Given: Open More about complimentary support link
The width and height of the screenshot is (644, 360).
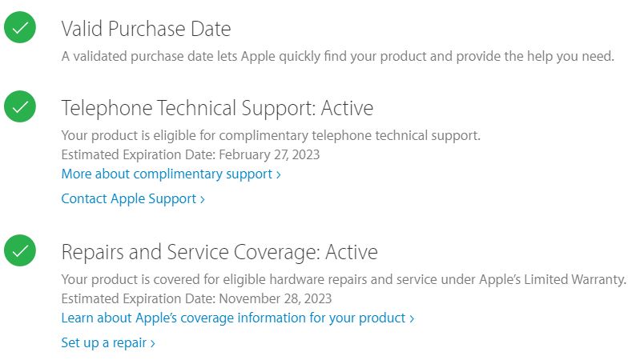Looking at the screenshot, I should click(x=167, y=174).
